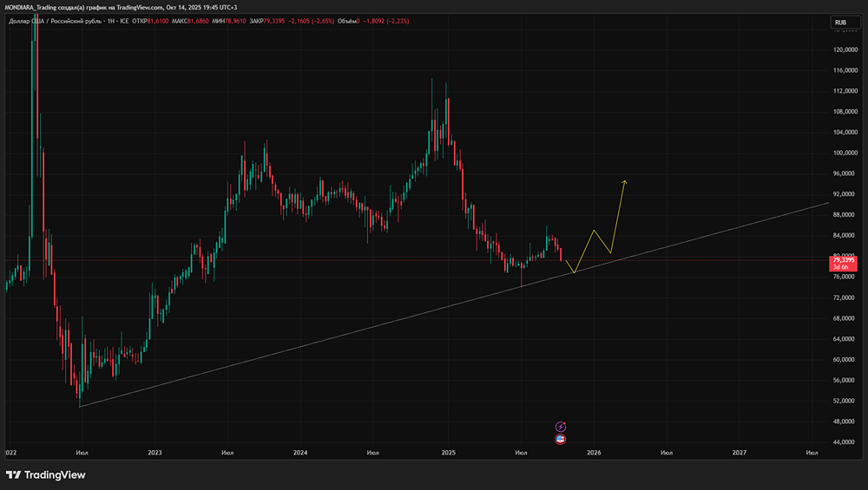Click the ЗАКР 79,3395 close value
Screen dimensions: 868x490
[266, 21]
